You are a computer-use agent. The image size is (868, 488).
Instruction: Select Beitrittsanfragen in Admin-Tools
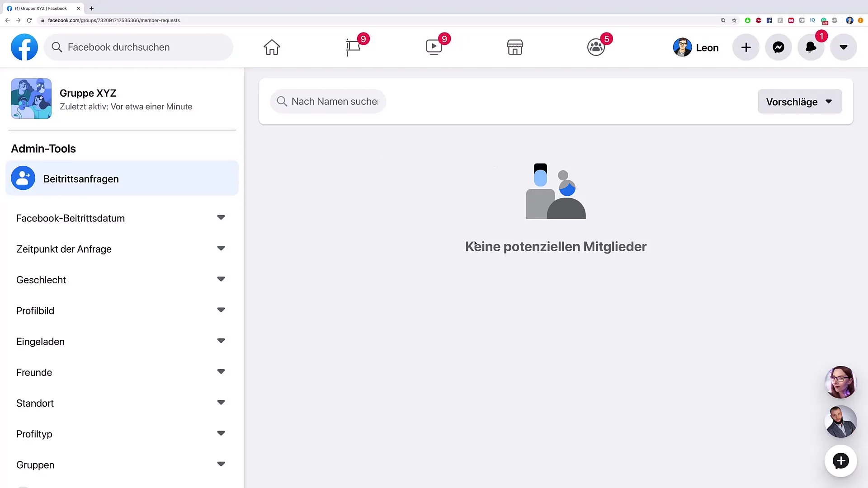[x=122, y=178]
